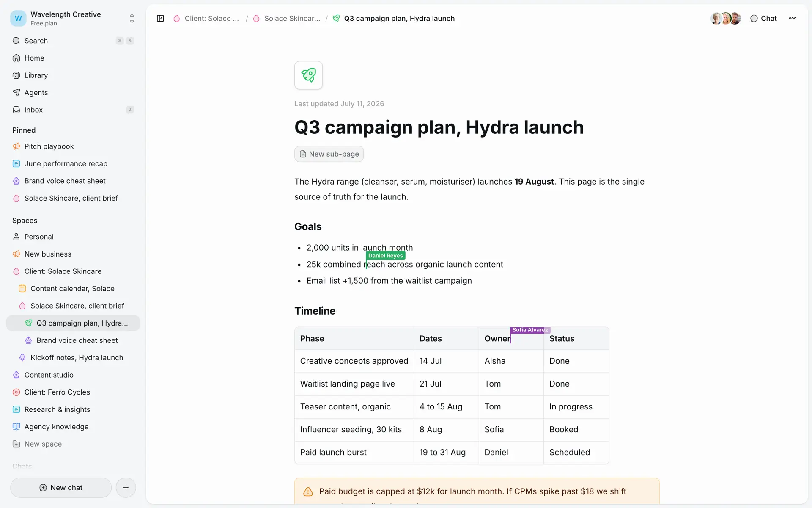Click the Research & insights icon

(16, 409)
